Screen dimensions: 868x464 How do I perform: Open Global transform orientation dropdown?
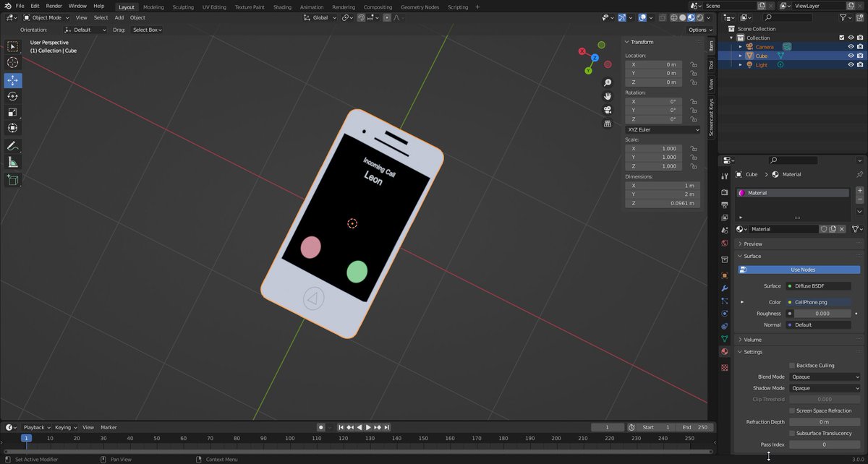coord(320,17)
